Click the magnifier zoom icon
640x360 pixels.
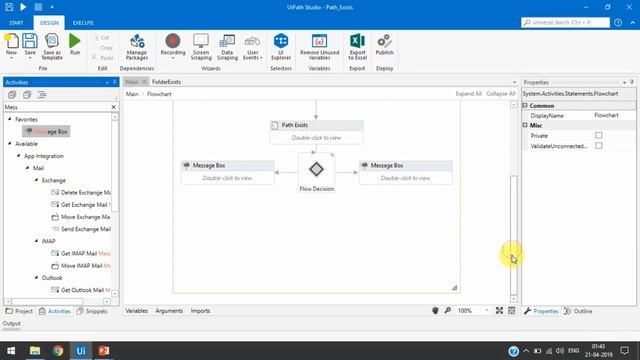coord(448,311)
